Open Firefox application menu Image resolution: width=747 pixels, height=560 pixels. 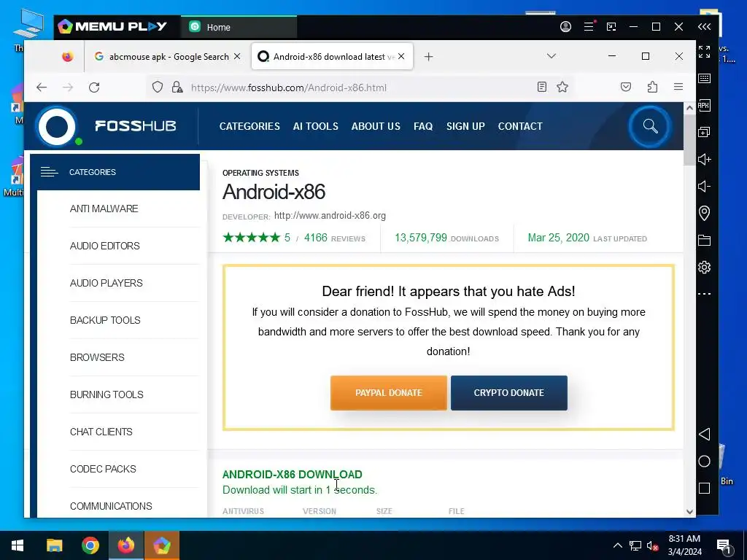coord(678,87)
